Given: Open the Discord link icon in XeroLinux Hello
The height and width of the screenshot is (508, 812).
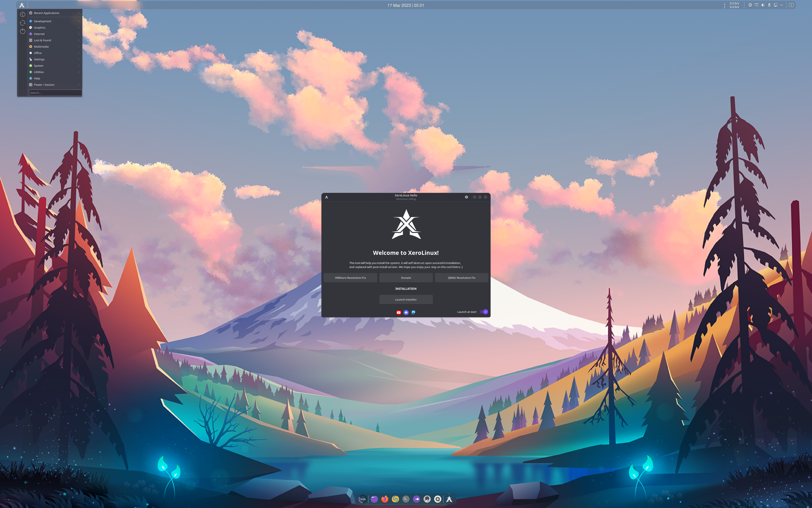Looking at the screenshot, I should [406, 312].
